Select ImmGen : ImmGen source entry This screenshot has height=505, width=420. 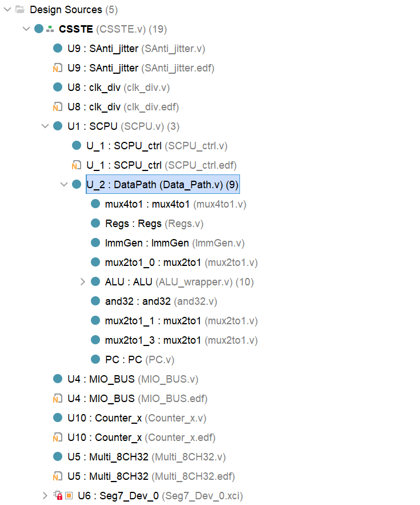(174, 243)
